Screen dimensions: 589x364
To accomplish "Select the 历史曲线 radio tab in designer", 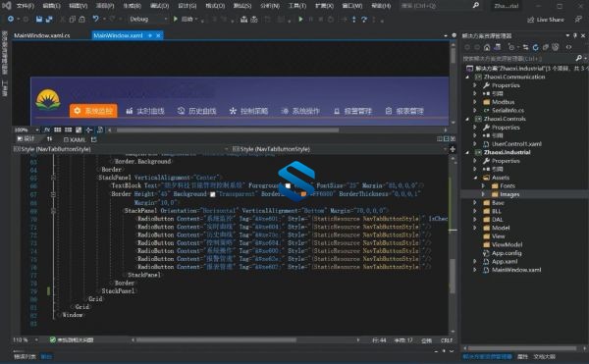I will point(197,111).
